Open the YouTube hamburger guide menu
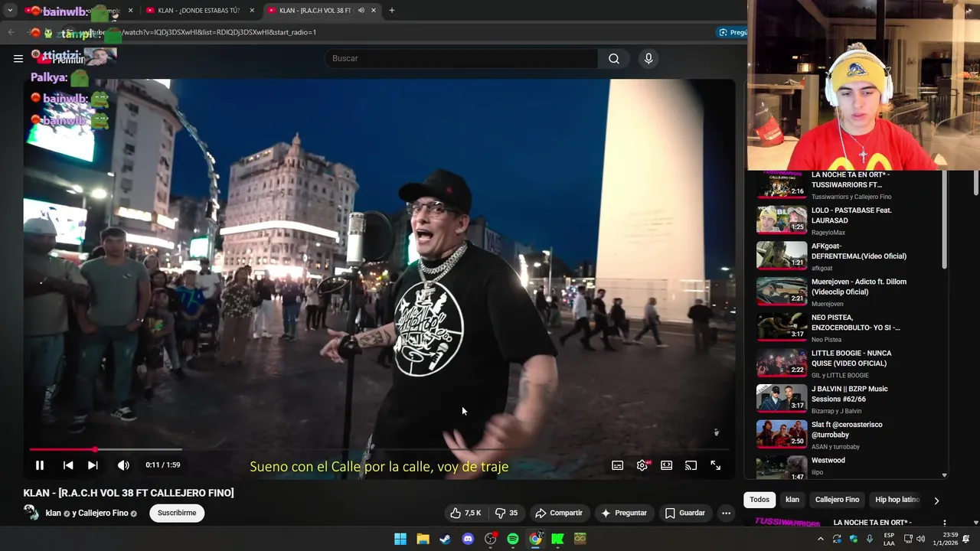980x551 pixels. [18, 59]
